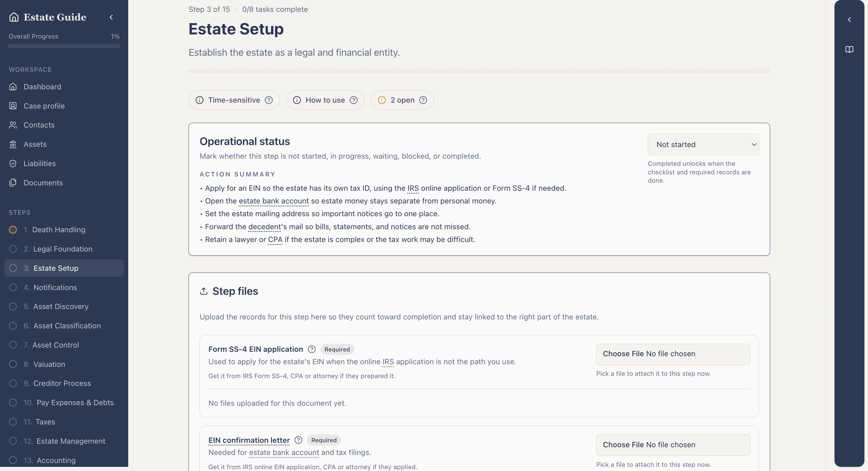The image size is (868, 471).
Task: Click the Estate Guide home logo icon
Action: tap(14, 17)
